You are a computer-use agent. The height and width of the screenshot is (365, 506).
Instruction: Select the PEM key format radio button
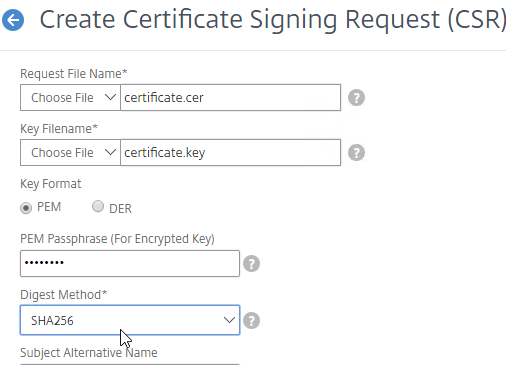point(26,208)
